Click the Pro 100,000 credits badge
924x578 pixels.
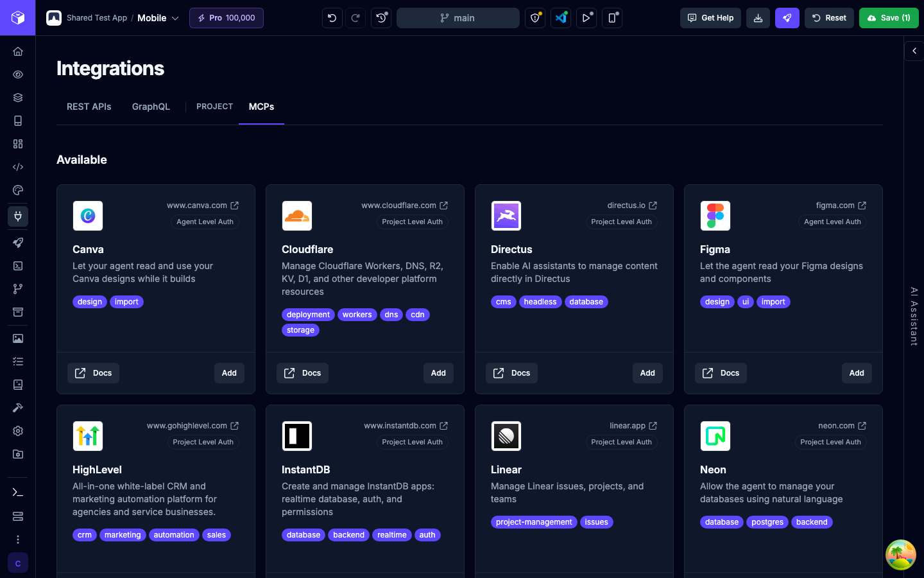pos(227,18)
